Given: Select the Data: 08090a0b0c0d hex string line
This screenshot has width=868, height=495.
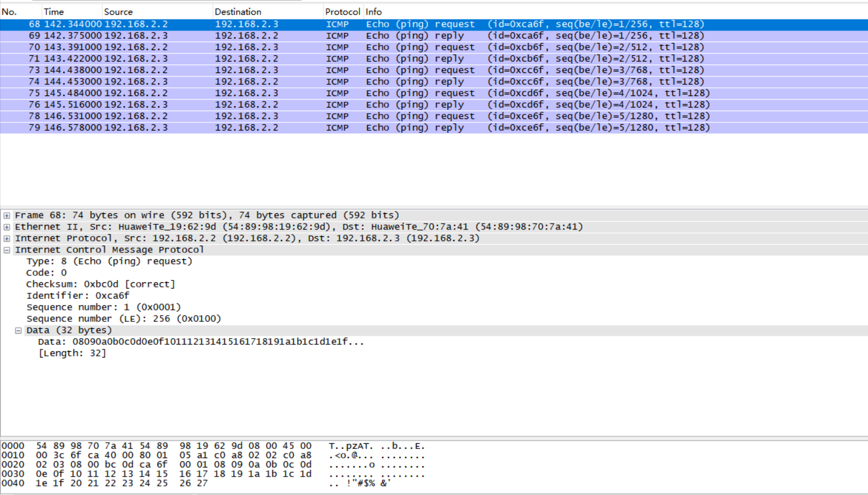Looking at the screenshot, I should coord(201,342).
